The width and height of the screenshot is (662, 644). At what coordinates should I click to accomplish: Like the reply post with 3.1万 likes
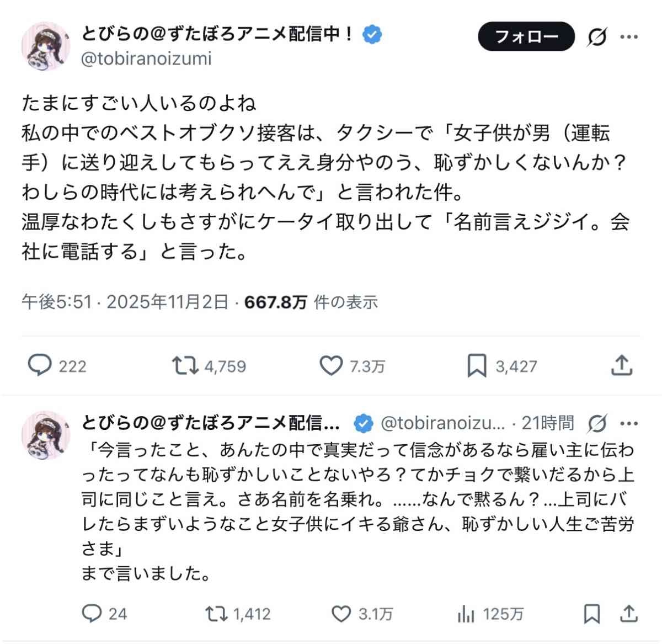tap(341, 614)
